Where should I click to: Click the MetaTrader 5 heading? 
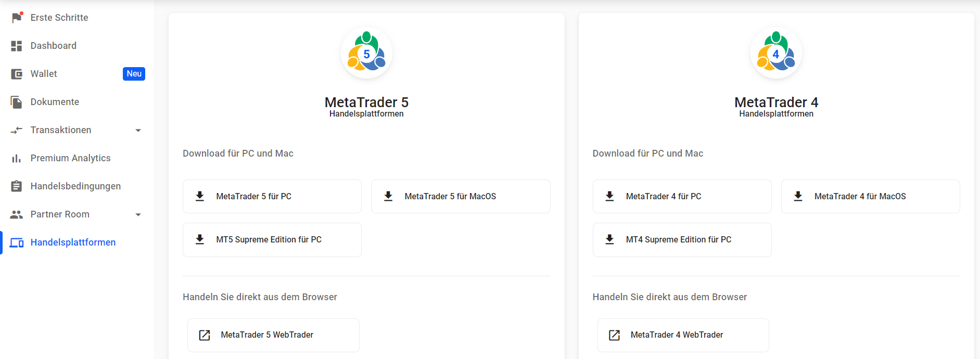pos(366,102)
